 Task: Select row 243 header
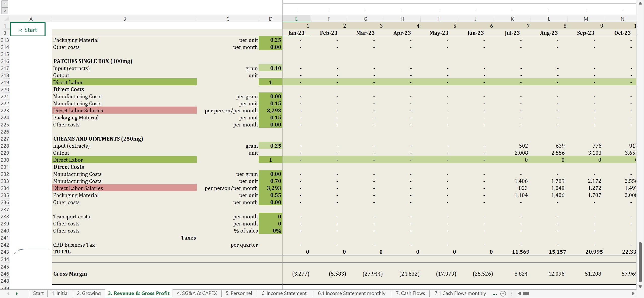click(x=5, y=252)
